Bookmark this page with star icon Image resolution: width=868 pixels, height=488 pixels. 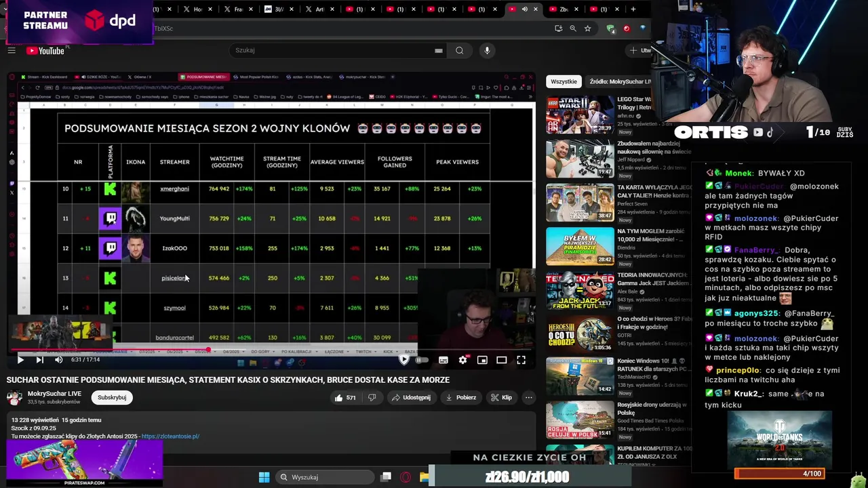point(587,28)
